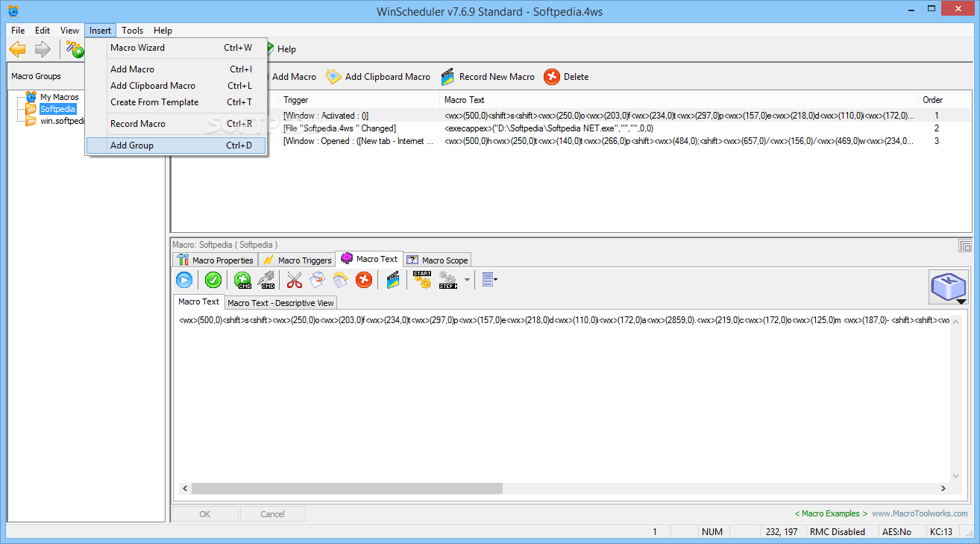Image resolution: width=980 pixels, height=544 pixels.
Task: Click the pen Edit Command icon
Action: point(266,280)
